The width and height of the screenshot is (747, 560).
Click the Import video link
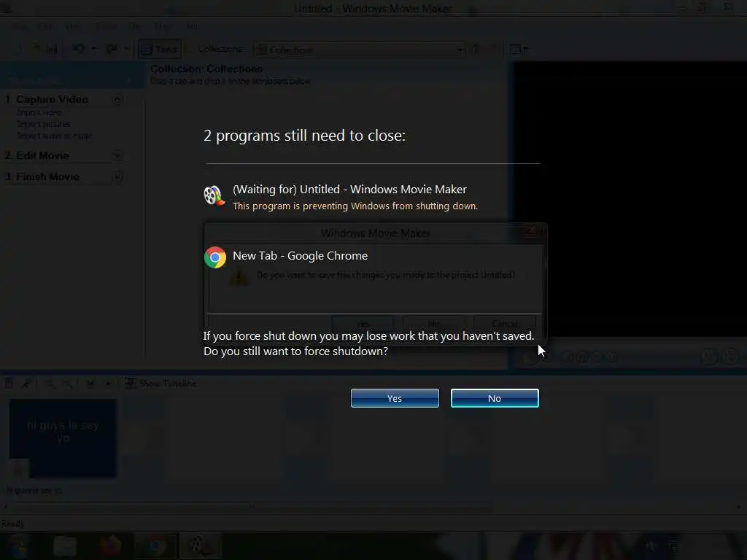pos(39,112)
